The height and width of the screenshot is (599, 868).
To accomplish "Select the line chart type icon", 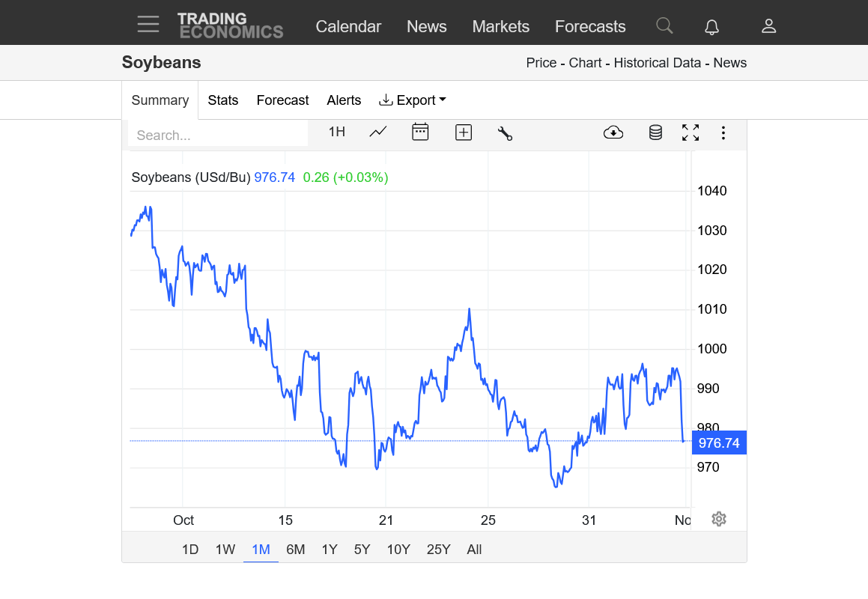I will (x=378, y=133).
